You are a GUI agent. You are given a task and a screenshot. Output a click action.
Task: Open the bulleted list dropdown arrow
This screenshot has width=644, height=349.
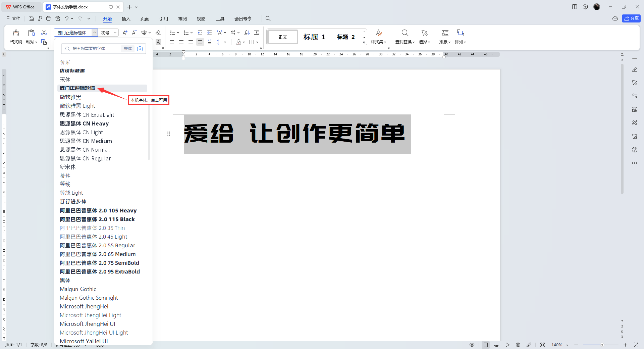click(178, 33)
